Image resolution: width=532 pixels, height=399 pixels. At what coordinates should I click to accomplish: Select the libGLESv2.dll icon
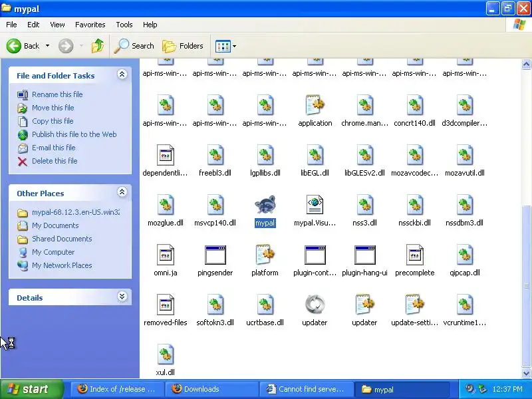point(364,155)
